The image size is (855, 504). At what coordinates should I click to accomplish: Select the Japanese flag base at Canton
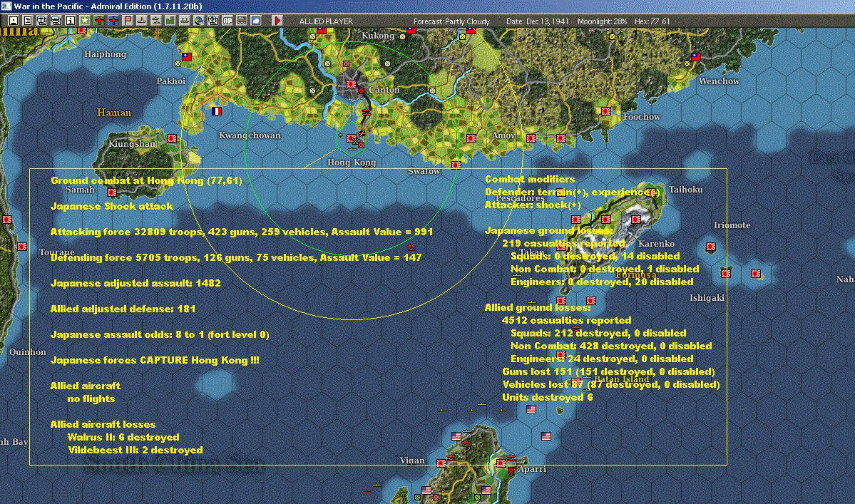click(352, 84)
